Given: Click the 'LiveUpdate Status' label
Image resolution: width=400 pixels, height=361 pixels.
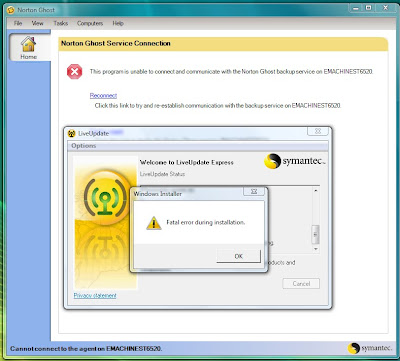Looking at the screenshot, I should (x=162, y=174).
